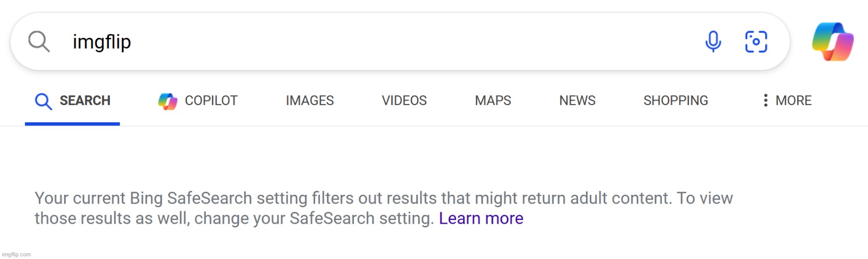Open the large Copilot logo beside the search bar
Screen dimensions: 868x259
tap(832, 41)
